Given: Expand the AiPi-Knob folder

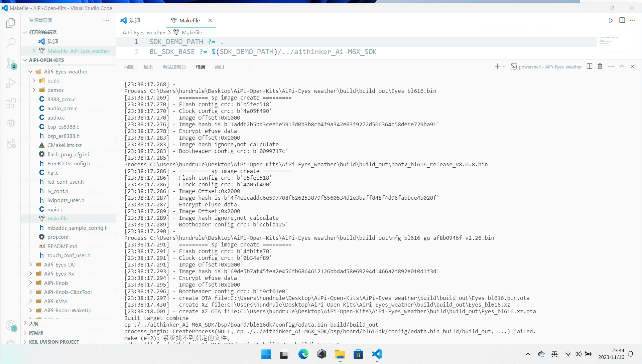Looking at the screenshot, I should [30, 283].
